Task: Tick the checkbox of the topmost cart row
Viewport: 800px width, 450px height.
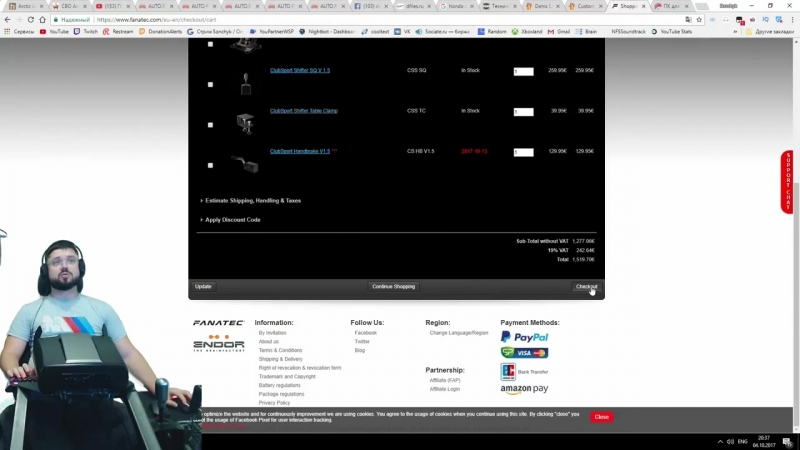Action: point(210,44)
